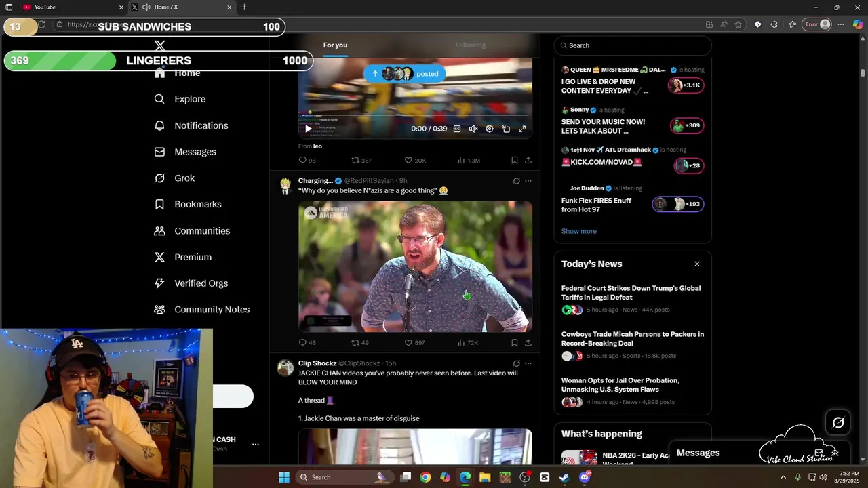Reply to the Charging... post (48)
This screenshot has width=868, height=488.
coord(307,343)
